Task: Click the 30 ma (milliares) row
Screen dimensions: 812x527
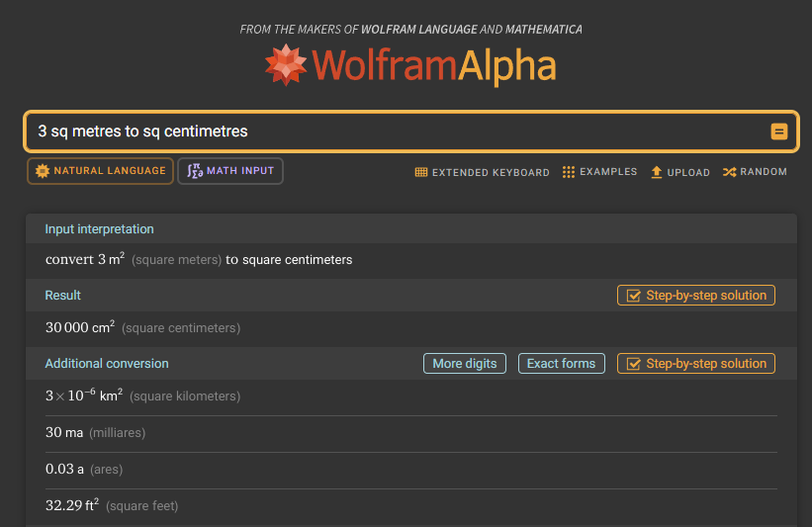Action: point(411,433)
